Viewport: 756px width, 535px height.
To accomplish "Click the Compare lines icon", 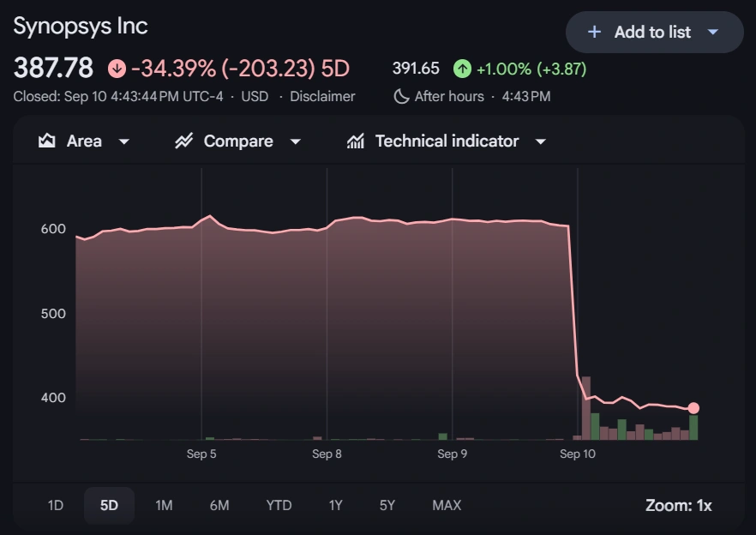I will point(183,141).
